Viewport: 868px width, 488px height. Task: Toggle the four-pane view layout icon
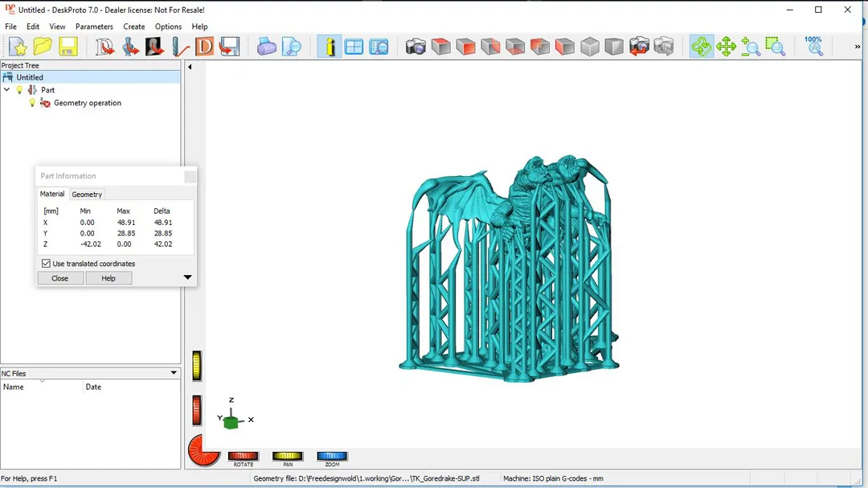click(x=354, y=47)
